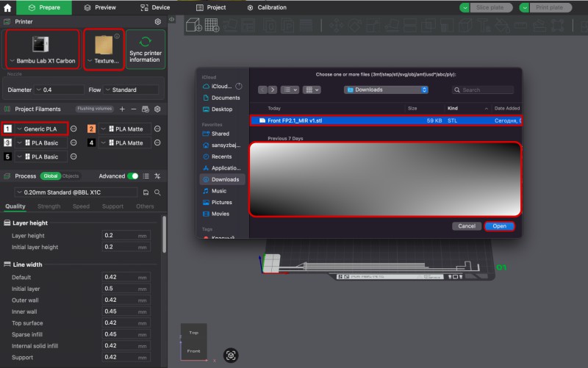Open Slice plate dropdown arrow
Viewport: 588px width, 368px height.
pyautogui.click(x=465, y=7)
